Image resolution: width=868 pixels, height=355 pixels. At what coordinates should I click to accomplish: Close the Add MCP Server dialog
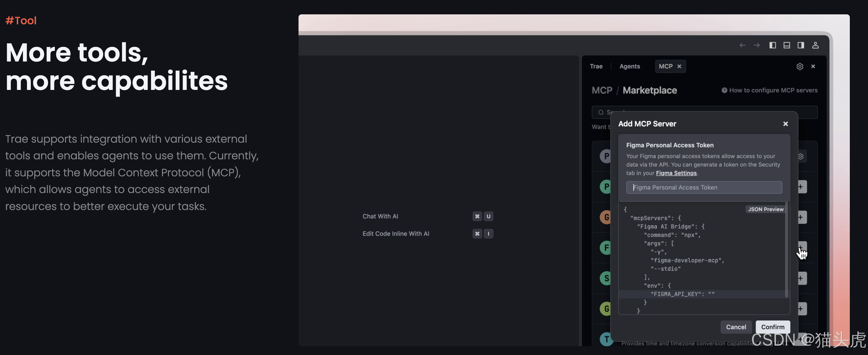tap(785, 124)
